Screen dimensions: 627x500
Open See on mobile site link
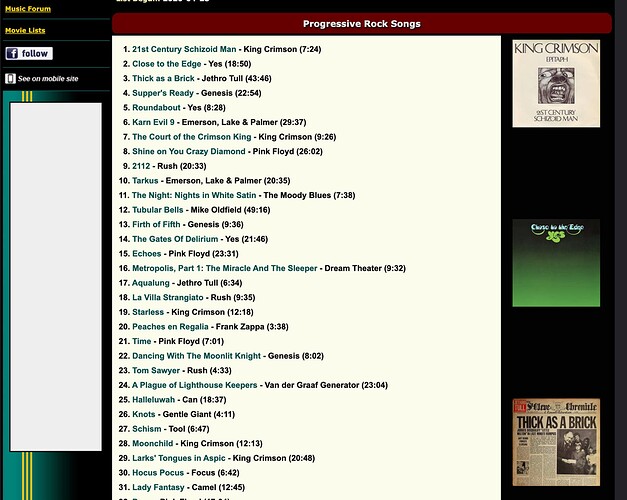pyautogui.click(x=48, y=79)
